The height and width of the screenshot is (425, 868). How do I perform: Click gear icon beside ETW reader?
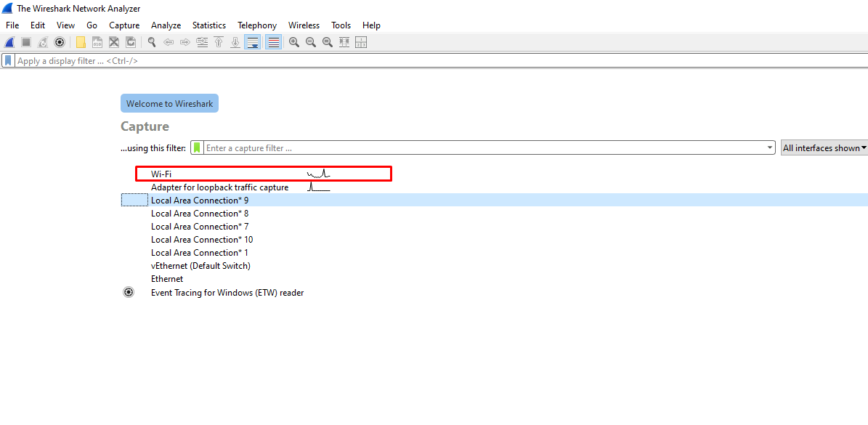point(129,292)
